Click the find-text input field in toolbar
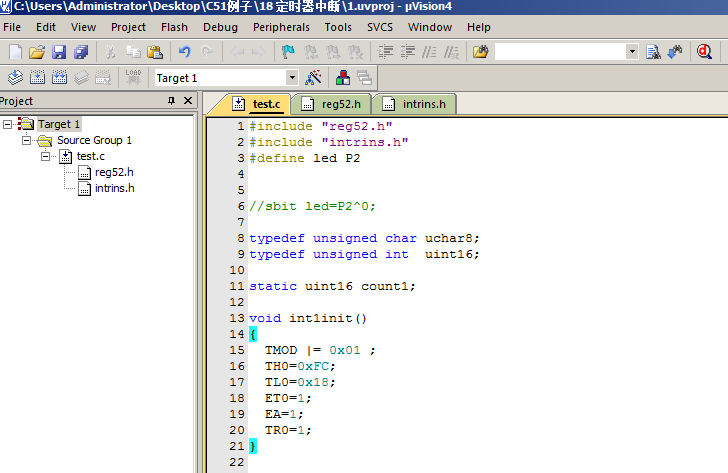Image resolution: width=728 pixels, height=473 pixels. point(560,52)
